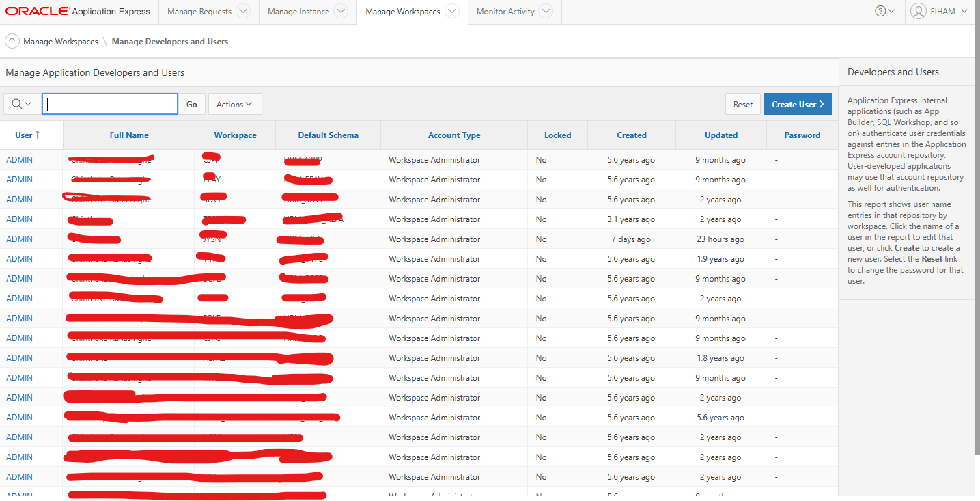Click the Create User button
Viewport: 980px width, 501px height.
click(x=797, y=104)
